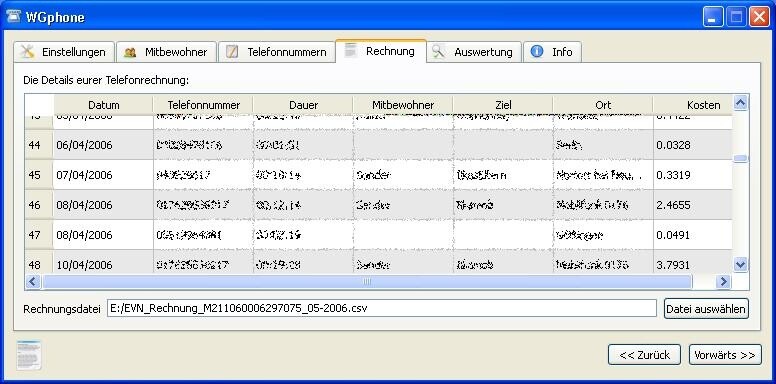Go back with << Zurück button
The height and width of the screenshot is (384, 776).
tap(644, 355)
